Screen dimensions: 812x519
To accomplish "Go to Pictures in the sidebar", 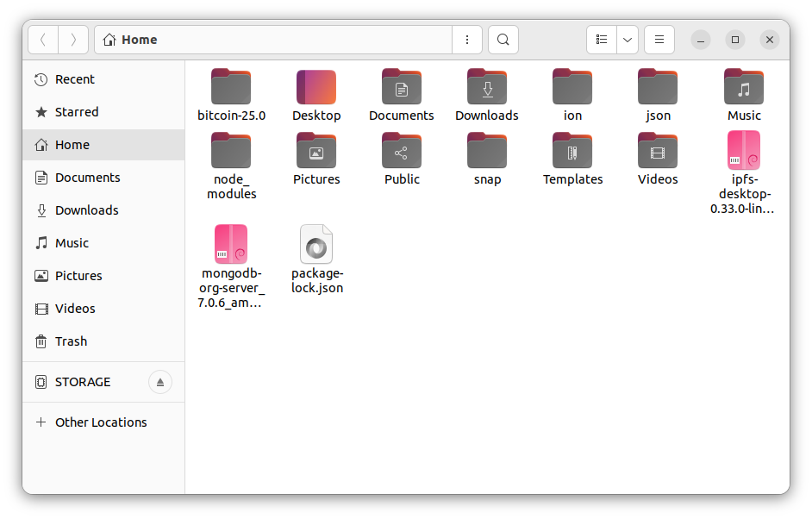I will 103,276.
